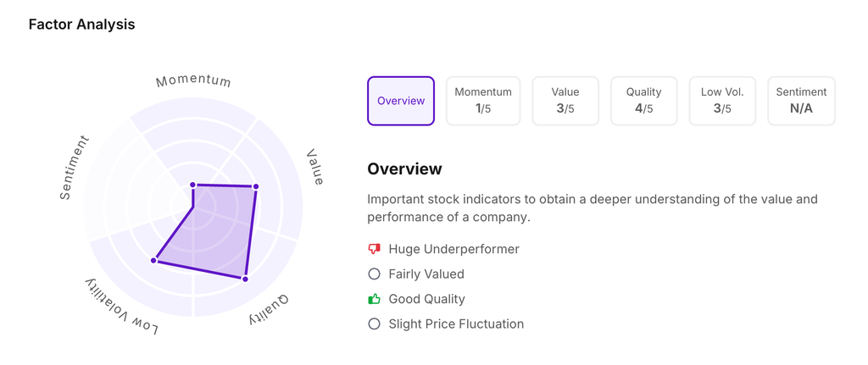The image size is (868, 365).
Task: Click the Quality data point on radar chart
Action: (x=245, y=279)
